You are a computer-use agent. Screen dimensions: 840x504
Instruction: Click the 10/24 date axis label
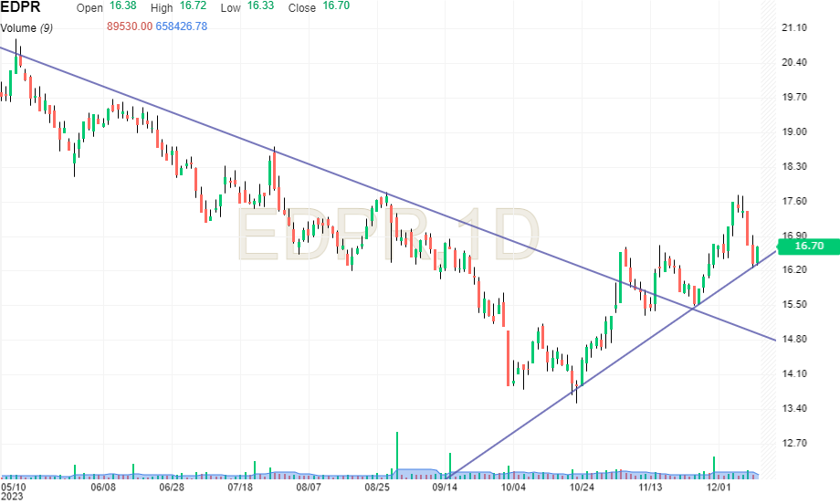(582, 488)
